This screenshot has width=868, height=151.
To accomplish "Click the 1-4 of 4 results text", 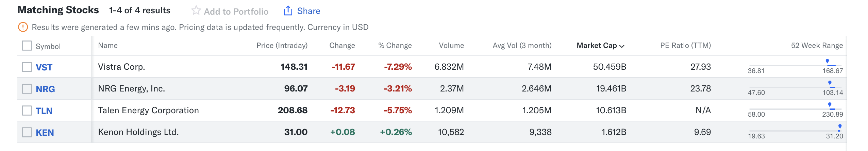I will click(139, 11).
